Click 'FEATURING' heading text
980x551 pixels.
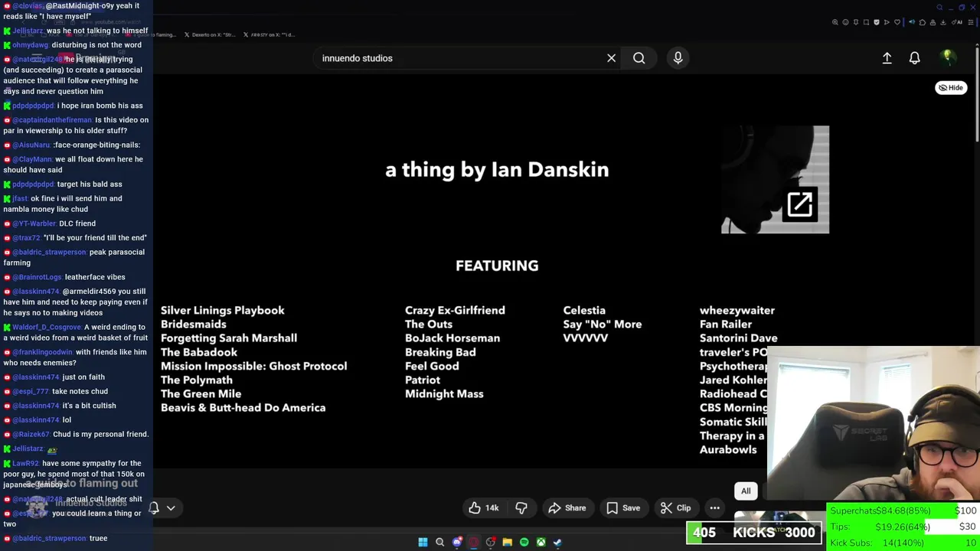coord(497,266)
